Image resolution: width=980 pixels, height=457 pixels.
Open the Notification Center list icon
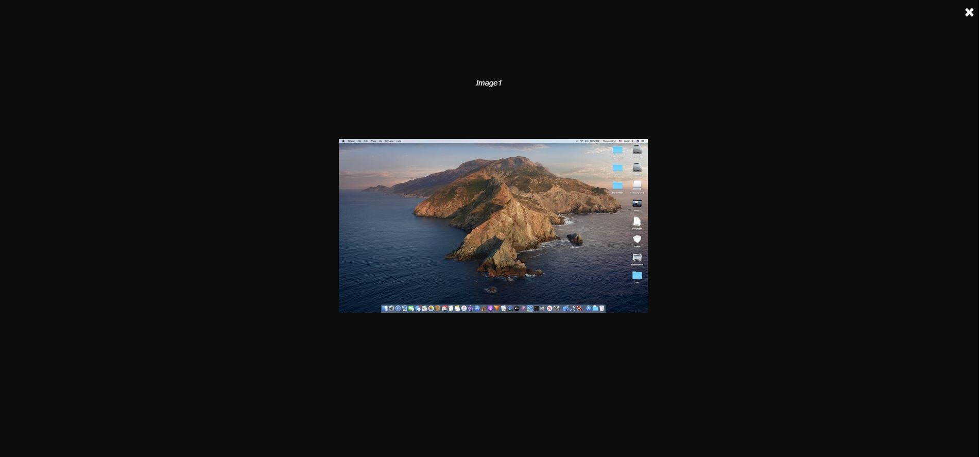tap(643, 141)
